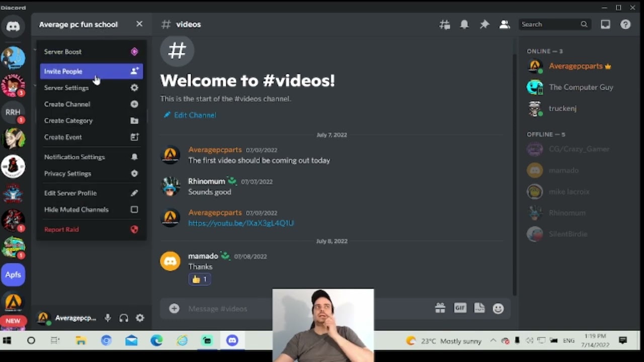Click the current user Averagepcp panel
Screen dimensions: 644x362
67,318
